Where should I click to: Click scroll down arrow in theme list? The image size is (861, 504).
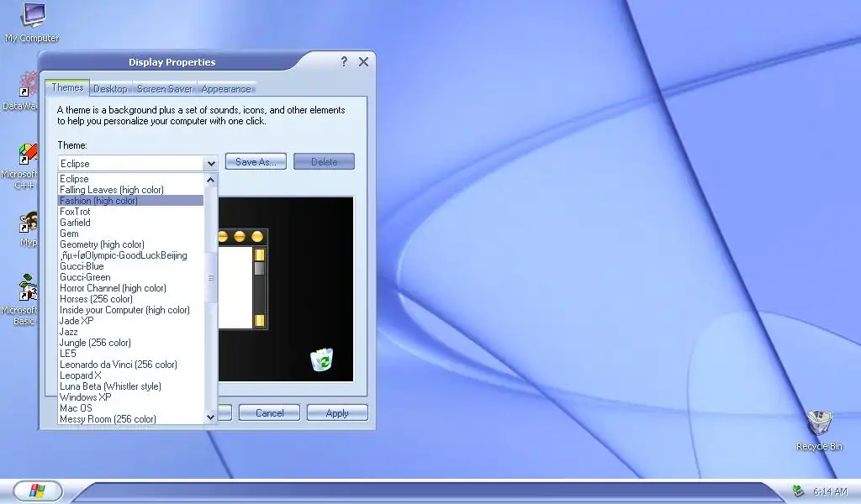[211, 417]
